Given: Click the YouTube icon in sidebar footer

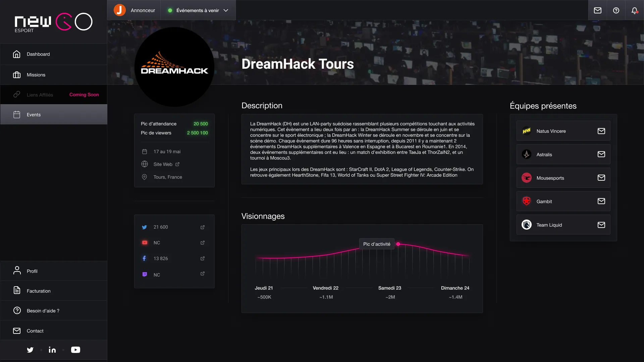Looking at the screenshot, I should tap(75, 350).
